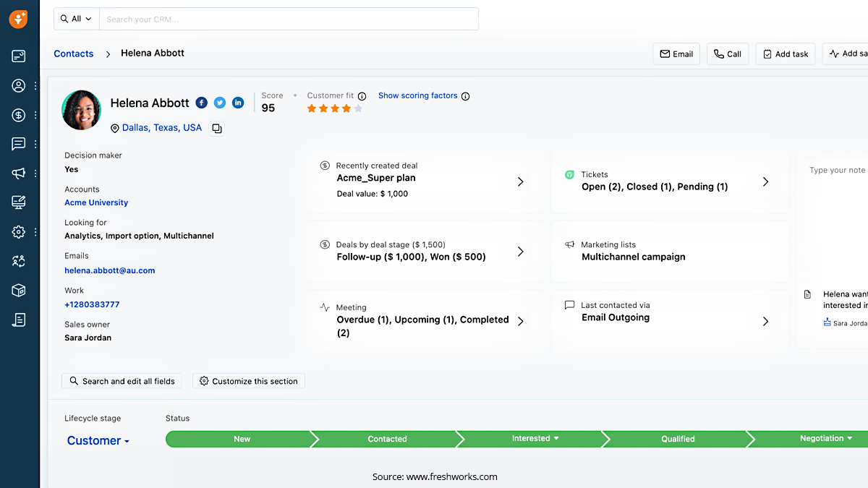Open the Settings sidebar more-options dots
This screenshot has width=868, height=488.
(35, 232)
